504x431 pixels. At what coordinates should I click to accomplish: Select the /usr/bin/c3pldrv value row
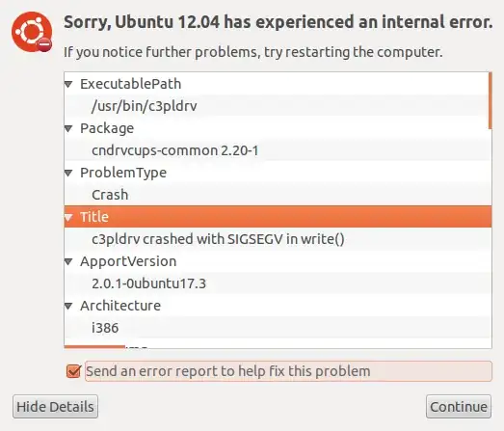(277, 106)
